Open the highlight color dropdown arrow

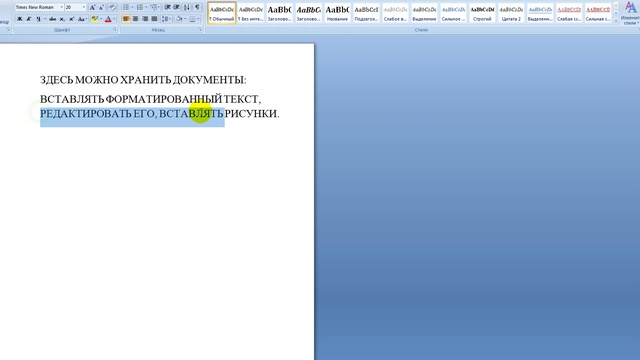101,19
